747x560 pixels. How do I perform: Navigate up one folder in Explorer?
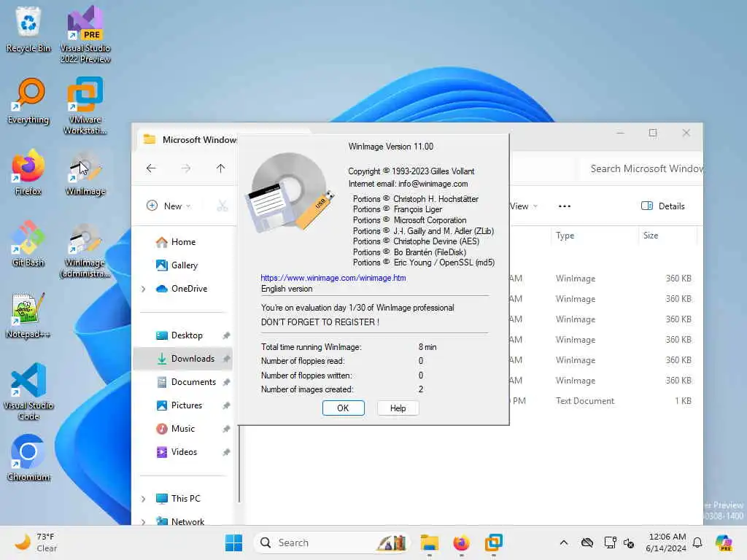pyautogui.click(x=220, y=168)
